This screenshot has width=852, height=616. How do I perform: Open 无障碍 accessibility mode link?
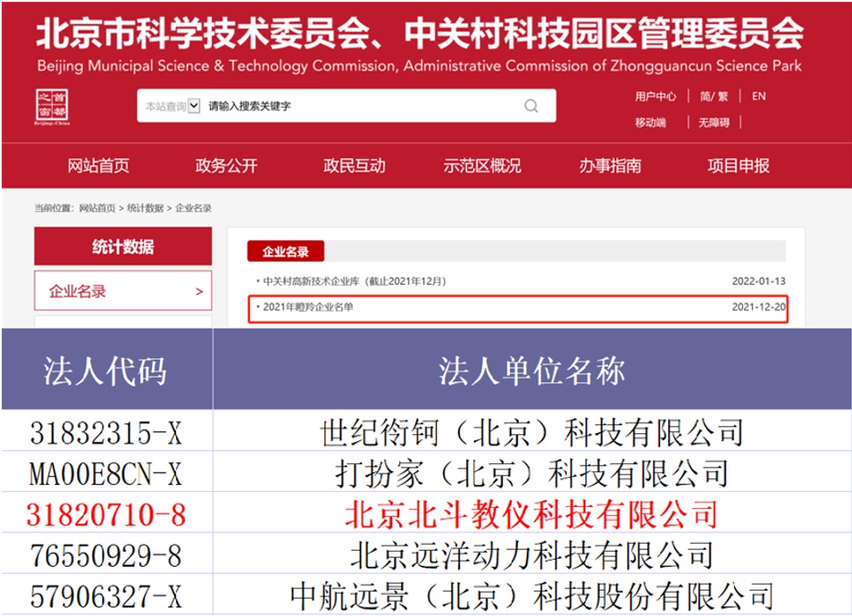click(713, 122)
